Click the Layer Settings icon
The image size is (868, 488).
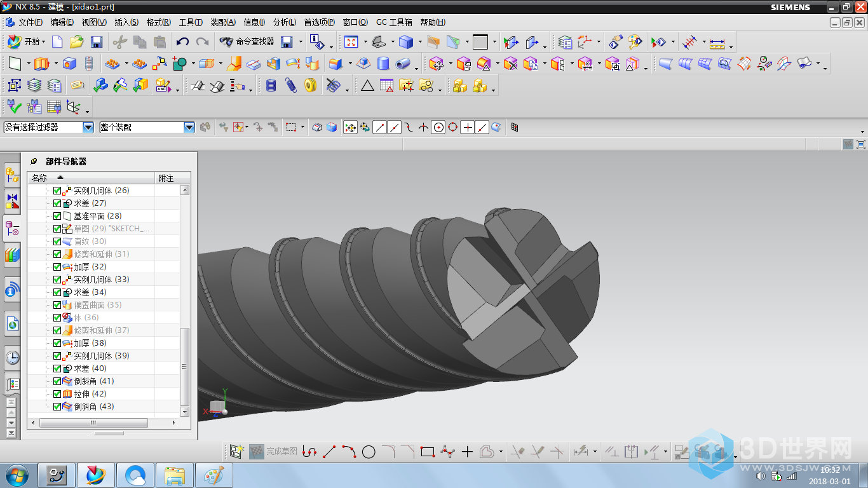[565, 42]
